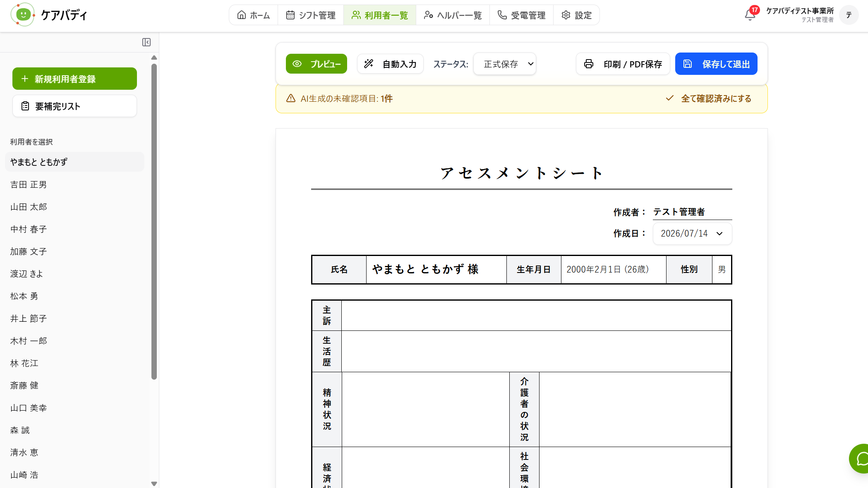This screenshot has width=868, height=488.
Task: Click the 保存して退出 save button
Action: (716, 64)
